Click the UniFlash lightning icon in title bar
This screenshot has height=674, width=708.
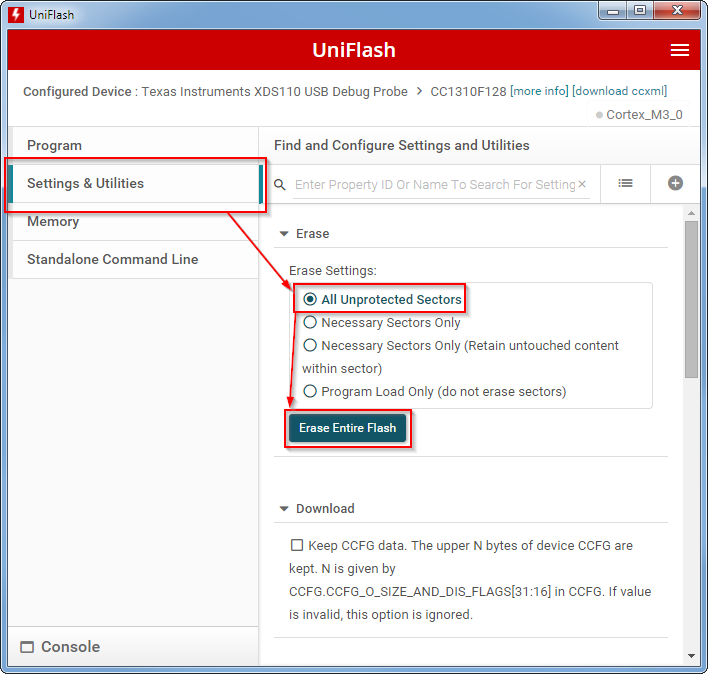click(16, 14)
